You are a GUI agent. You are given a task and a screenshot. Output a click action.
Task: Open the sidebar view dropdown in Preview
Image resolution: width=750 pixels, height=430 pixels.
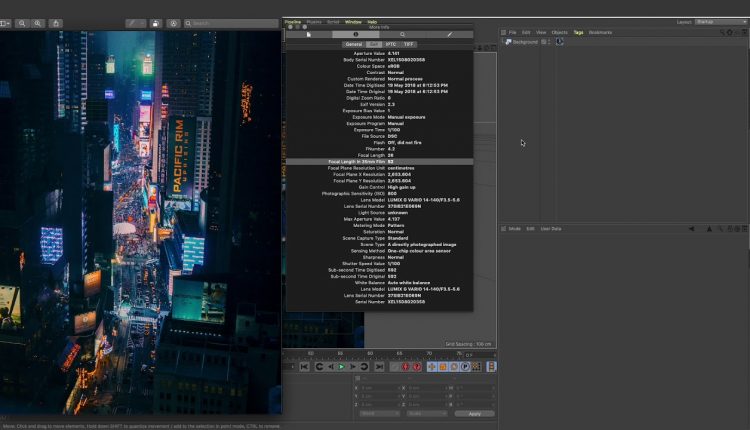[x=5, y=23]
